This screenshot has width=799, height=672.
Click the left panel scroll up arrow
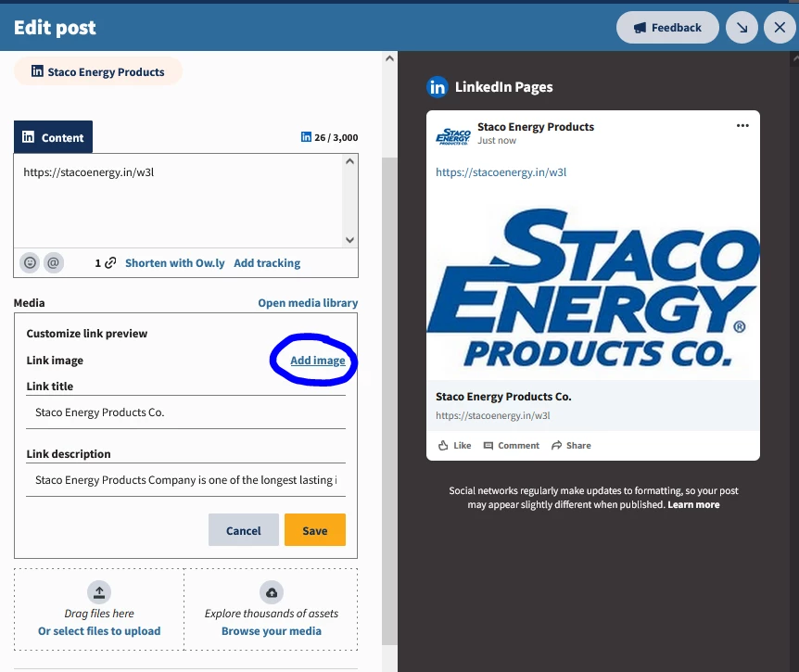[390, 58]
